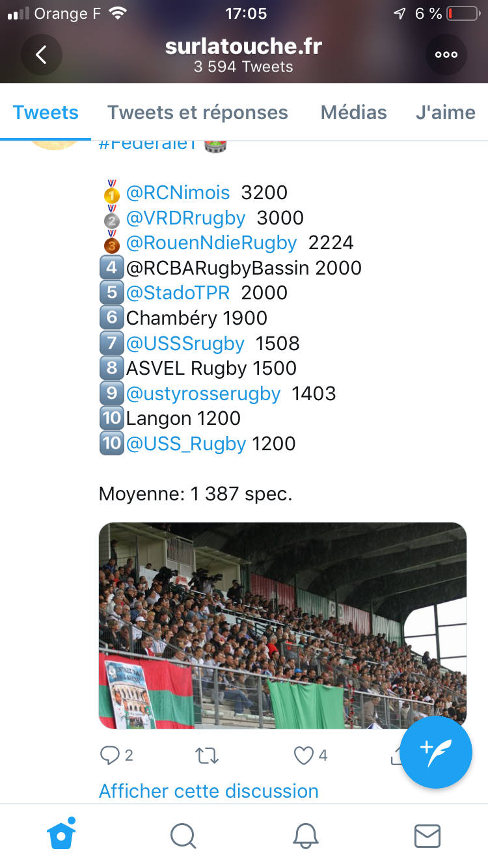Open the @RCNimois profile mention
Image resolution: width=488 pixels, height=868 pixels.
click(178, 193)
